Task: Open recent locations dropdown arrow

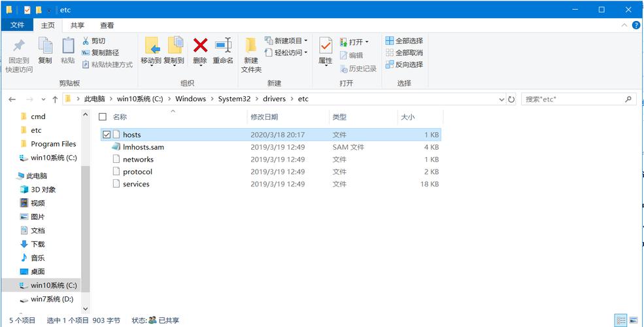Action: point(44,99)
